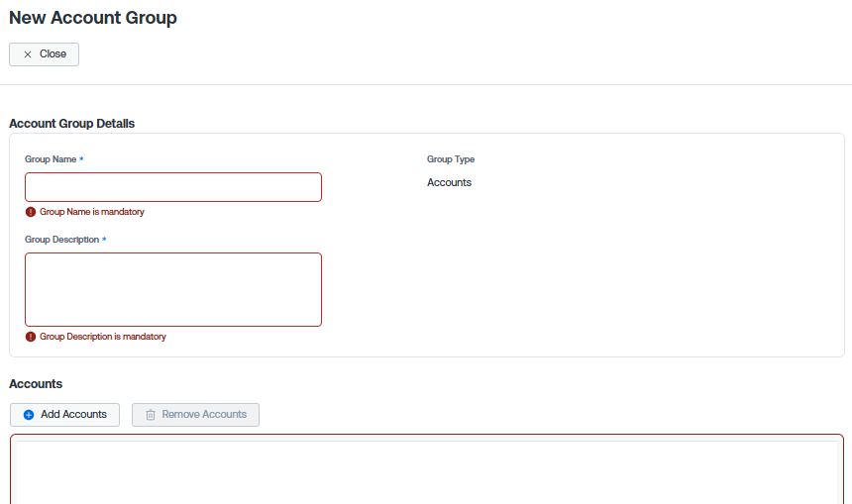Focus the Group Name input field
Screen dimensions: 852x504
(x=173, y=187)
